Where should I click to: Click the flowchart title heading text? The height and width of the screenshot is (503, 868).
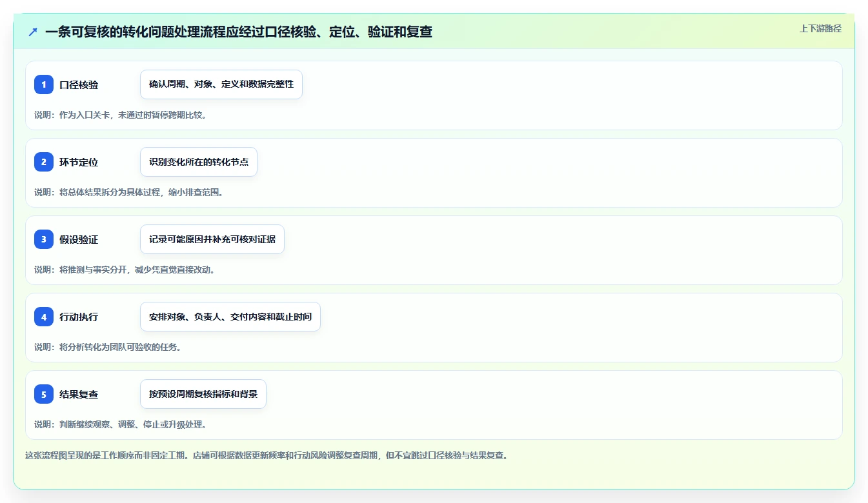tap(239, 32)
